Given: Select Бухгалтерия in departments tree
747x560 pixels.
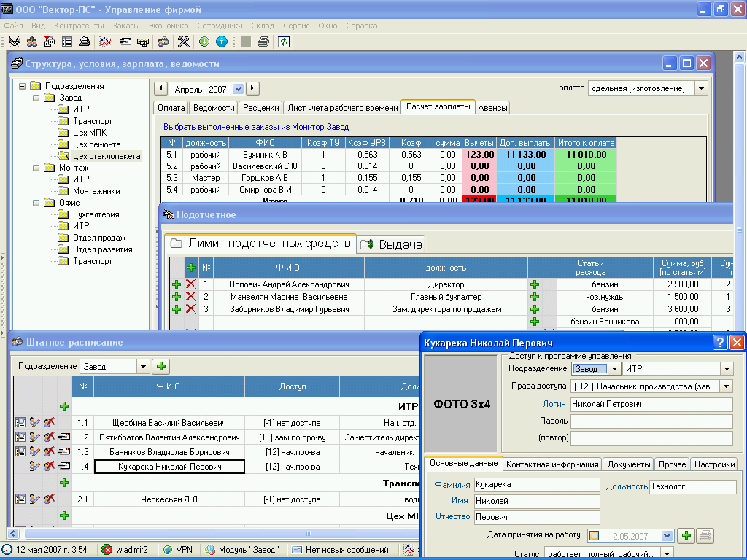Looking at the screenshot, I should pyautogui.click(x=96, y=214).
